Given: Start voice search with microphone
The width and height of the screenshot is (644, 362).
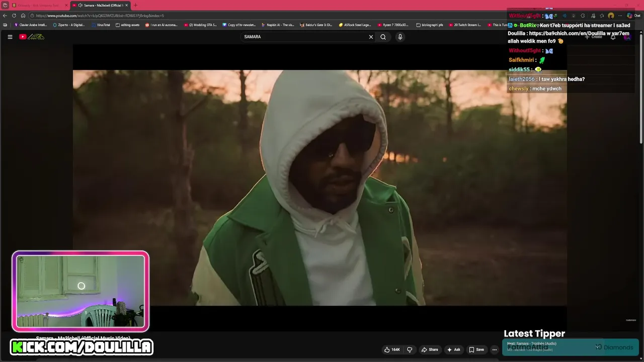Looking at the screenshot, I should pos(400,37).
